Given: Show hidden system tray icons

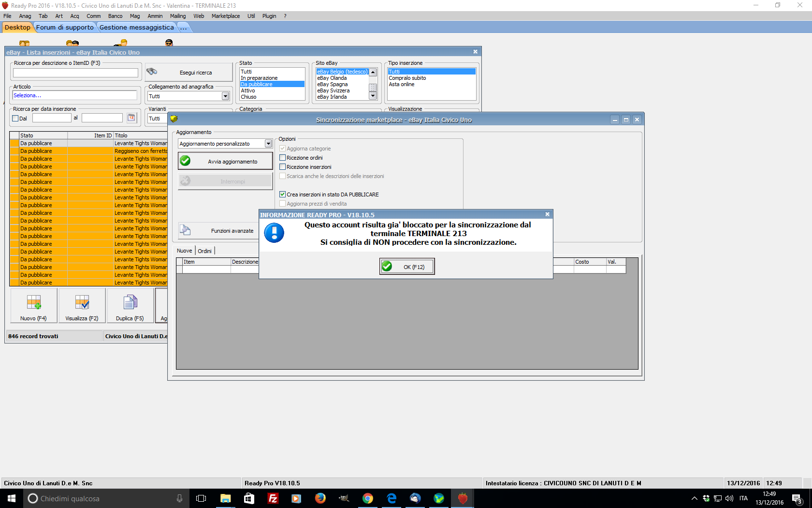Looking at the screenshot, I should click(694, 498).
